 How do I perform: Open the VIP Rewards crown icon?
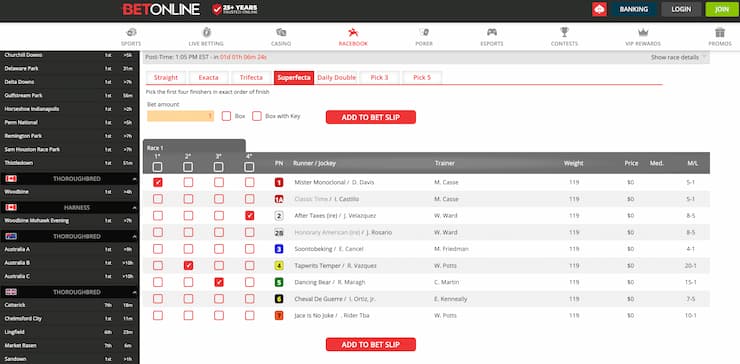click(643, 33)
